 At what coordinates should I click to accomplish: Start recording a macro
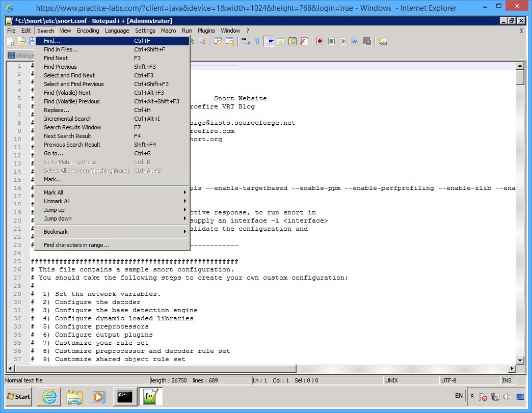point(320,41)
